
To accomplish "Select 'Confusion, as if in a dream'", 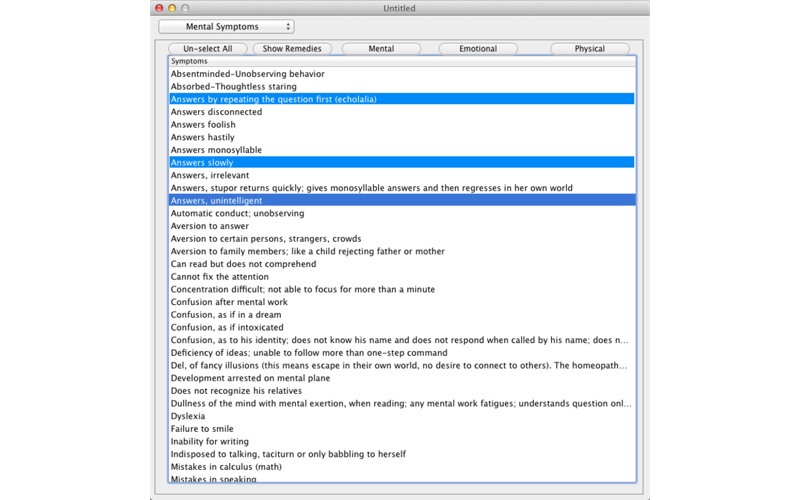I will pos(402,315).
